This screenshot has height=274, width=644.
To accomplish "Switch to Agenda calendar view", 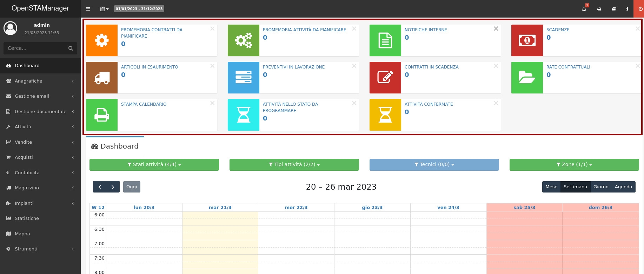I will point(623,187).
